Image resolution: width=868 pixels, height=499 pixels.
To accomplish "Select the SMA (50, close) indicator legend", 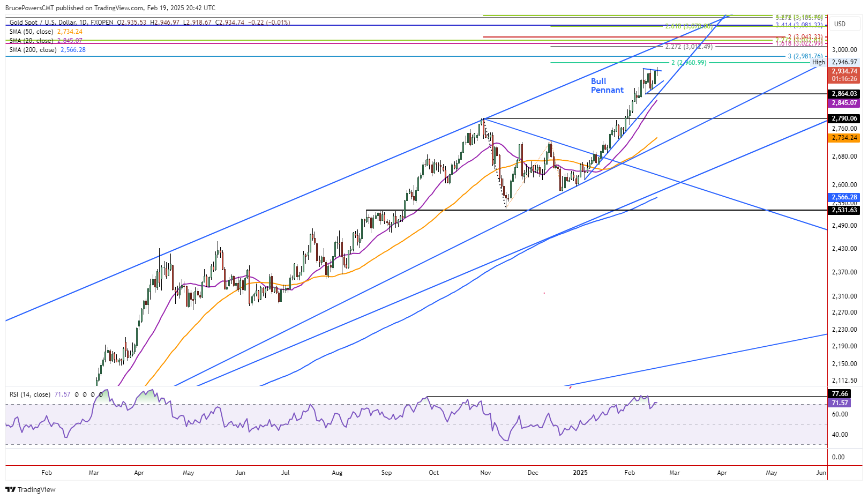I will point(31,32).
